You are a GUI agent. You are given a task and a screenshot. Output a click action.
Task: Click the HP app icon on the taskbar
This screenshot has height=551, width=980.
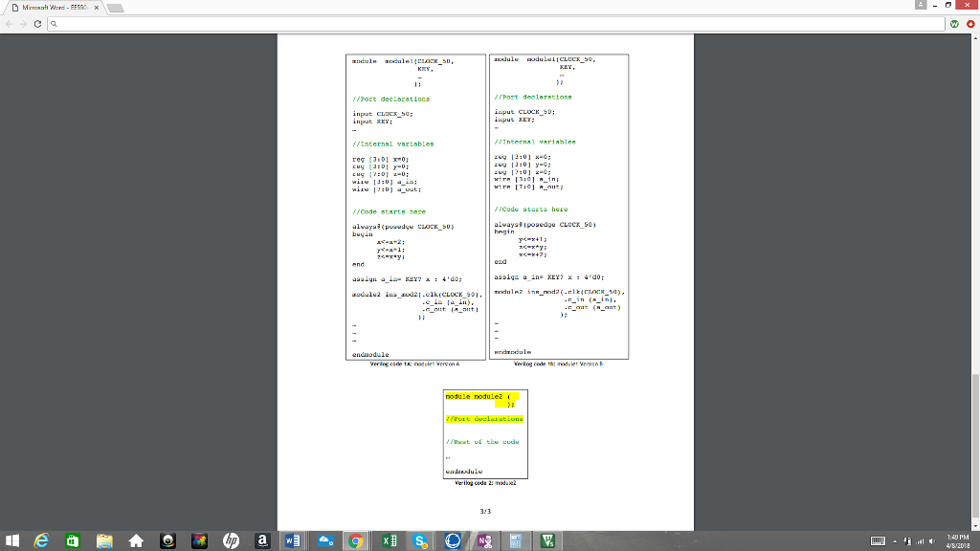click(x=231, y=540)
